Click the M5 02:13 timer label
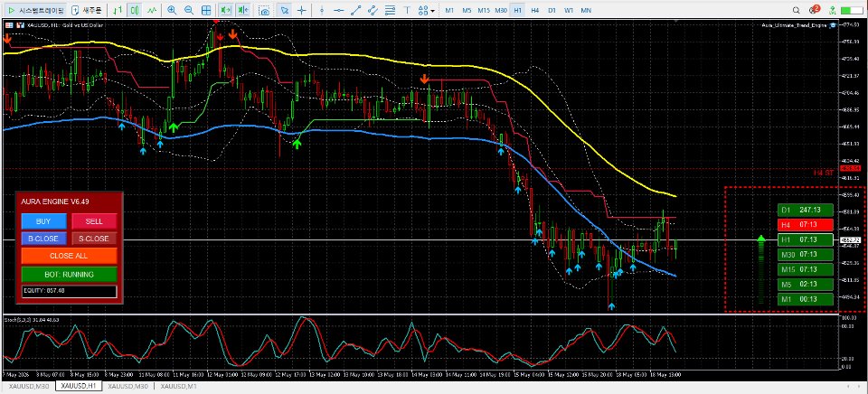This screenshot has height=394, width=868. (x=805, y=285)
